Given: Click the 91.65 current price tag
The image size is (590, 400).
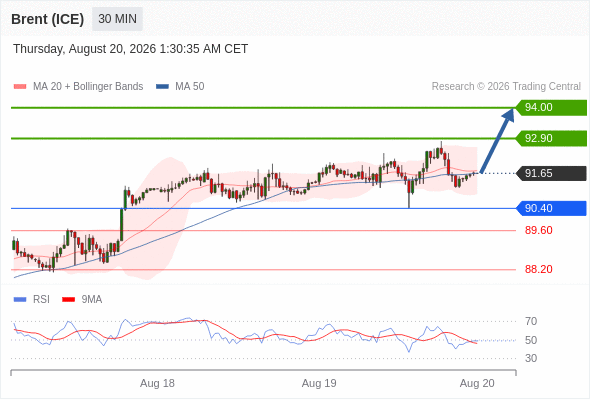Looking at the screenshot, I should 551,173.
